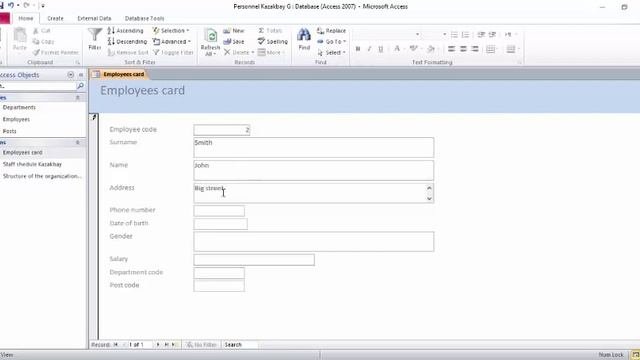Viewport: 640px width, 360px height.
Task: Toggle Underline text formatting
Action: coord(380,49)
